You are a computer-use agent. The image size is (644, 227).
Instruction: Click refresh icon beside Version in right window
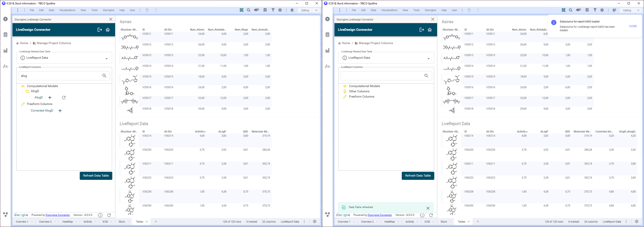click(431, 215)
